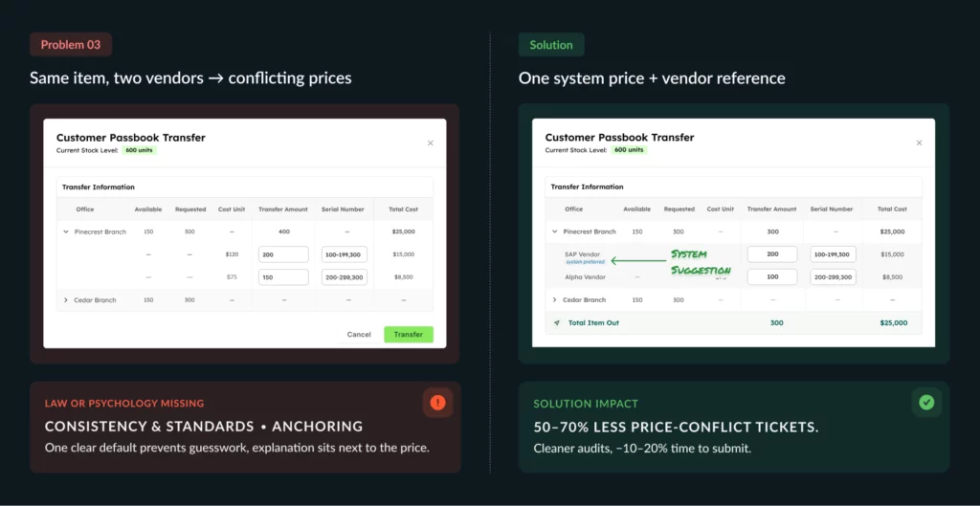Expand Cedar Branch in the left dialog
980x506 pixels.
[66, 300]
